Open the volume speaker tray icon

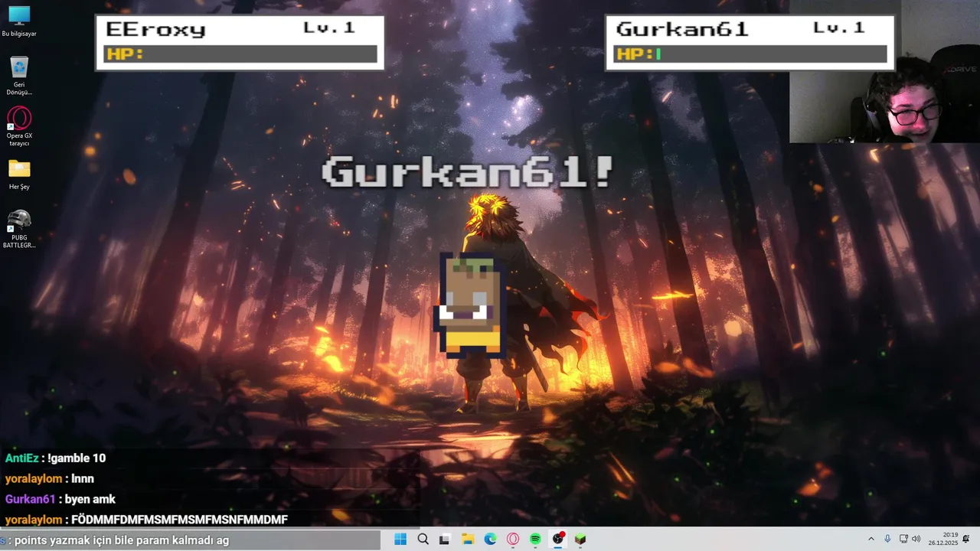coord(916,540)
